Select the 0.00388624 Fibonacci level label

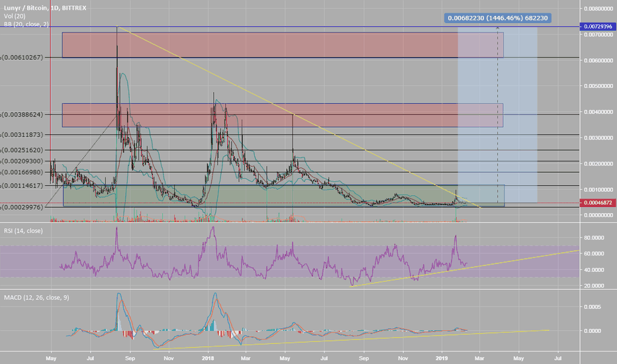22,114
